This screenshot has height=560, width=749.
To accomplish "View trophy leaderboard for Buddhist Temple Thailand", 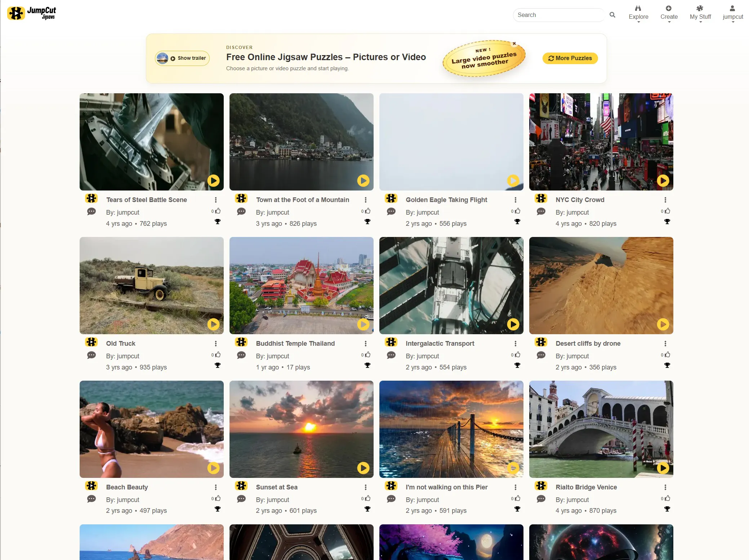I will point(367,365).
